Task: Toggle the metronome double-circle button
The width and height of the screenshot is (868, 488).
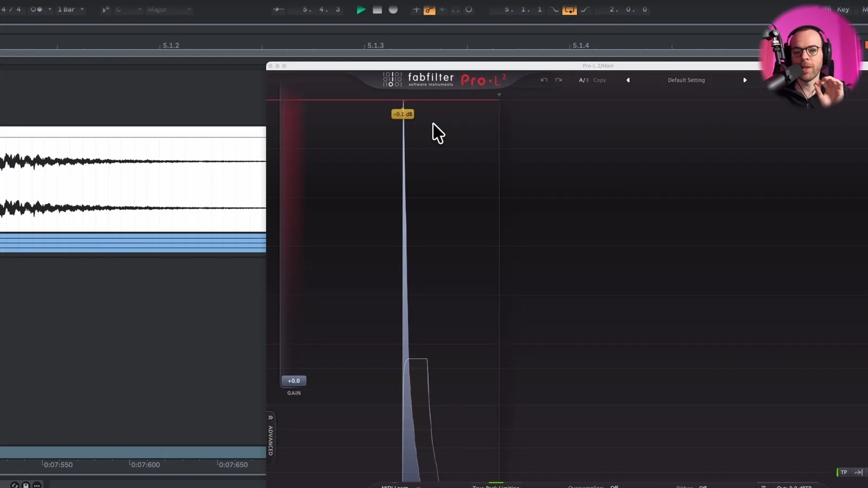Action: [36, 10]
